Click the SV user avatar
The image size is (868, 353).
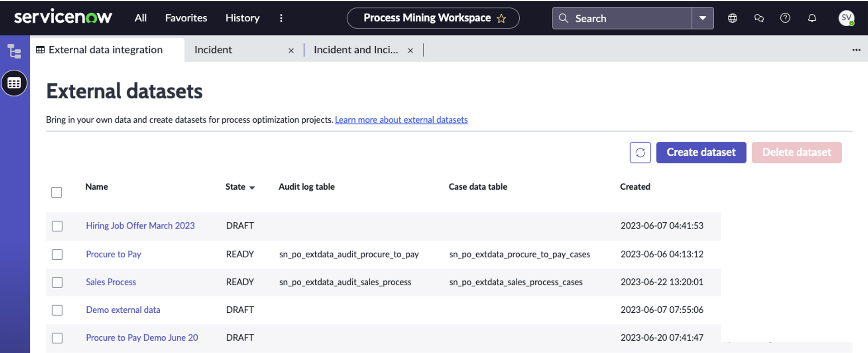pos(846,18)
